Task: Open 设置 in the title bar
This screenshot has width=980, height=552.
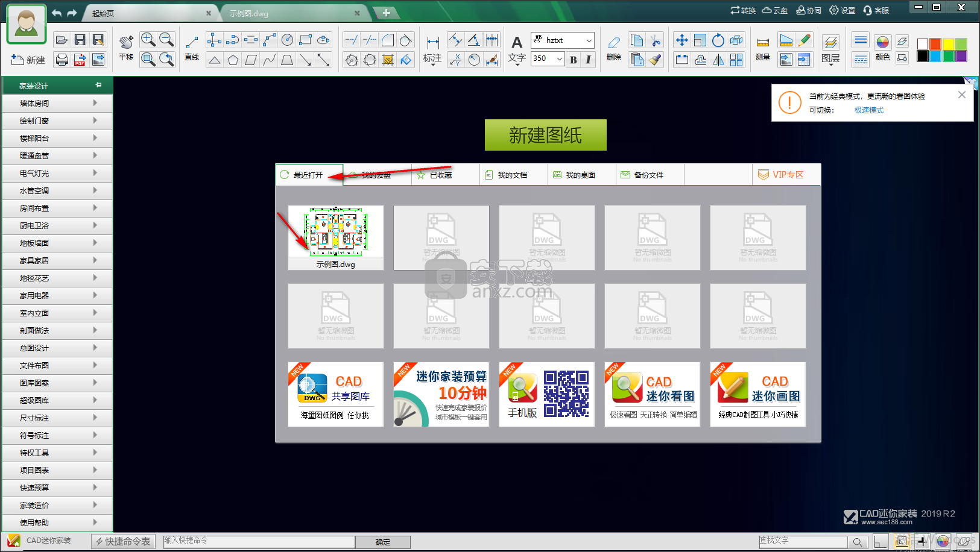Action: tap(842, 10)
